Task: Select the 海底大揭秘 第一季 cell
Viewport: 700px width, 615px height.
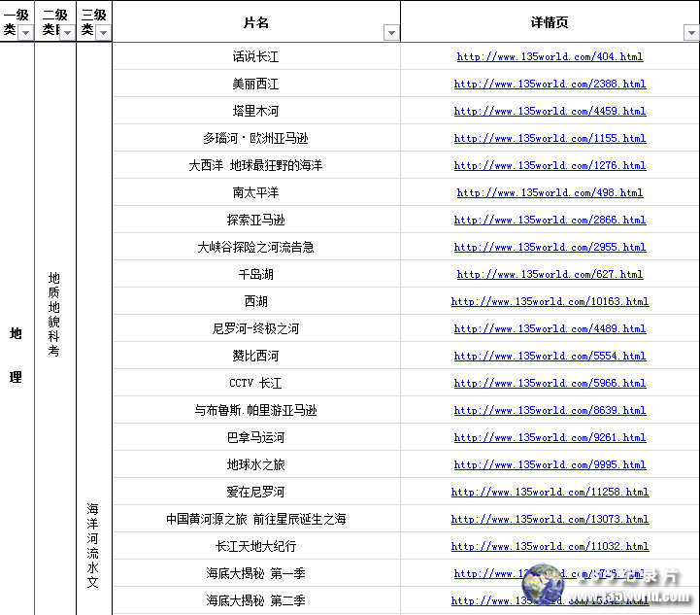Action: pos(256,574)
